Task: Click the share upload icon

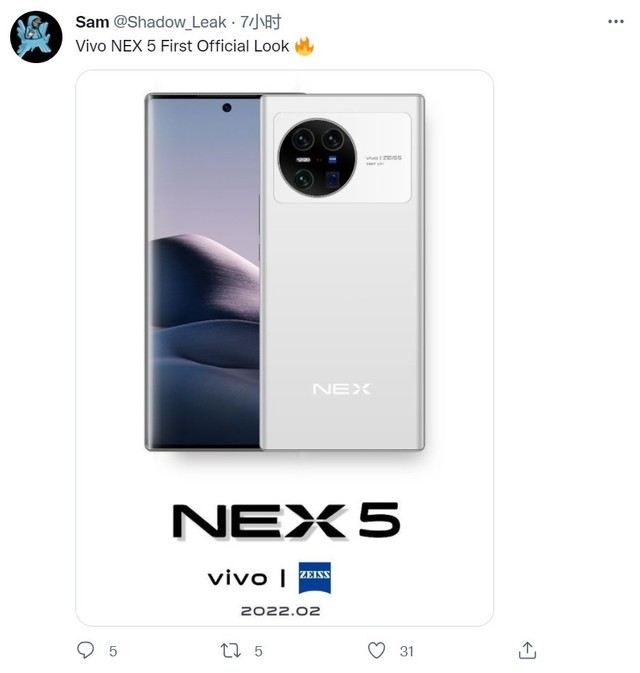Action: [527, 650]
